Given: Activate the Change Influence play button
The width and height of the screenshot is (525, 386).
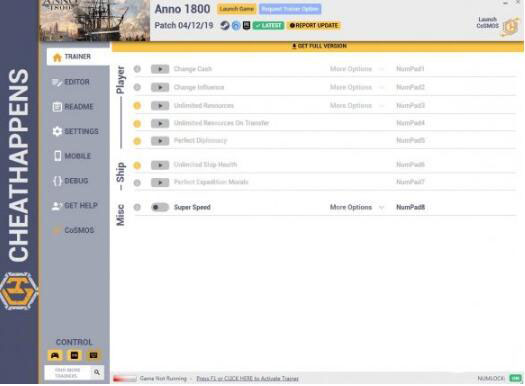Looking at the screenshot, I should click(160, 87).
